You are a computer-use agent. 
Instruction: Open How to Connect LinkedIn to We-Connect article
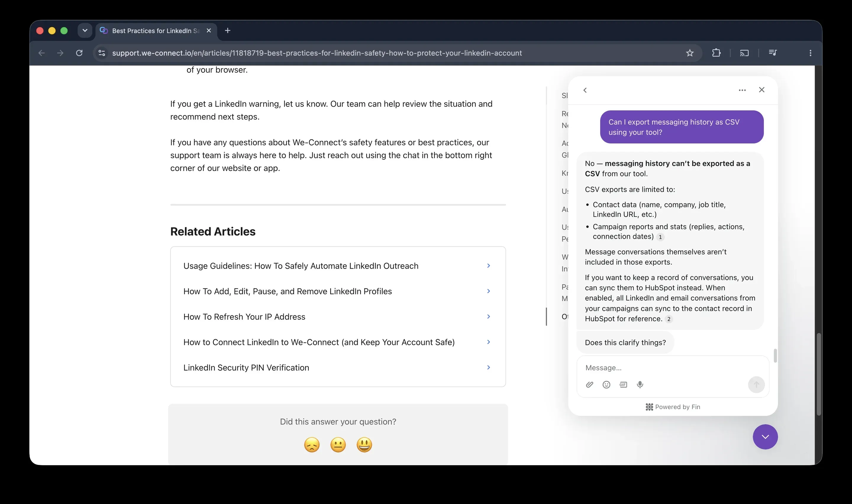(338, 342)
